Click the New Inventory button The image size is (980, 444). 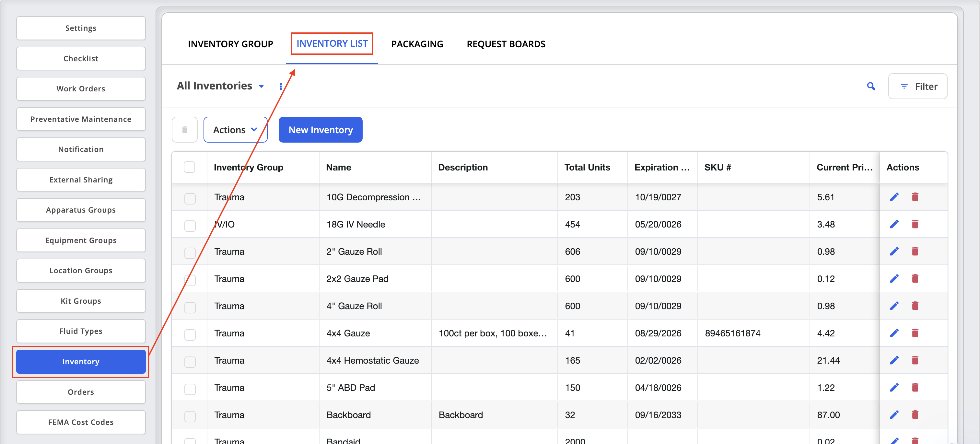(x=320, y=130)
